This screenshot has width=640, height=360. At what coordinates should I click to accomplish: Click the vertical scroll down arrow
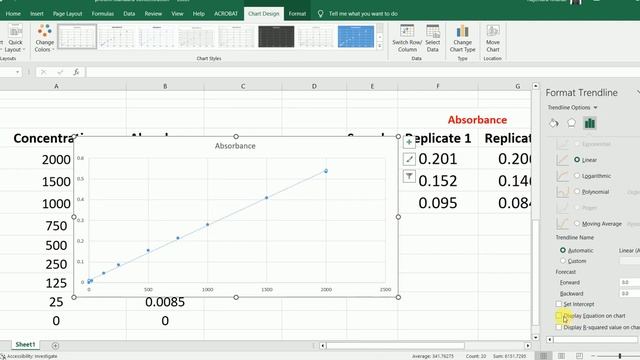[x=536, y=337]
